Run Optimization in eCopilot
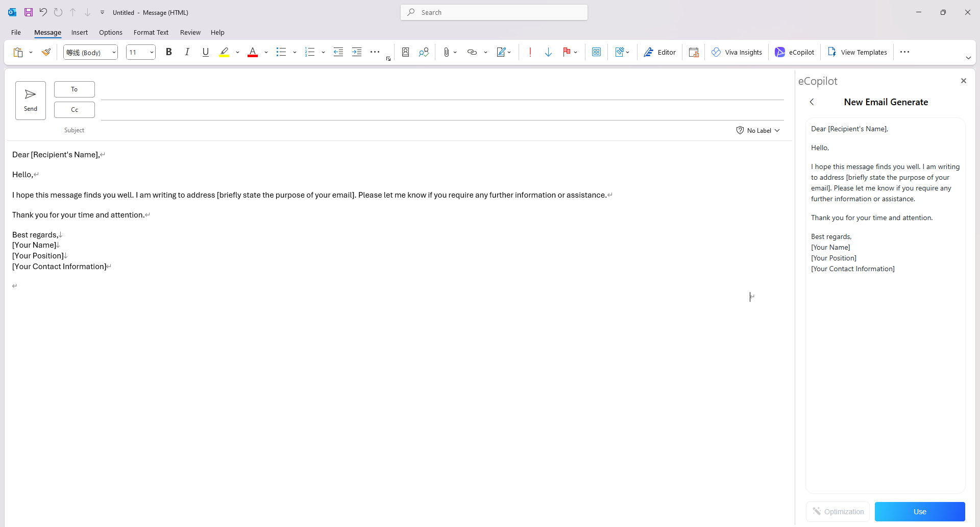980x527 pixels. pos(838,512)
